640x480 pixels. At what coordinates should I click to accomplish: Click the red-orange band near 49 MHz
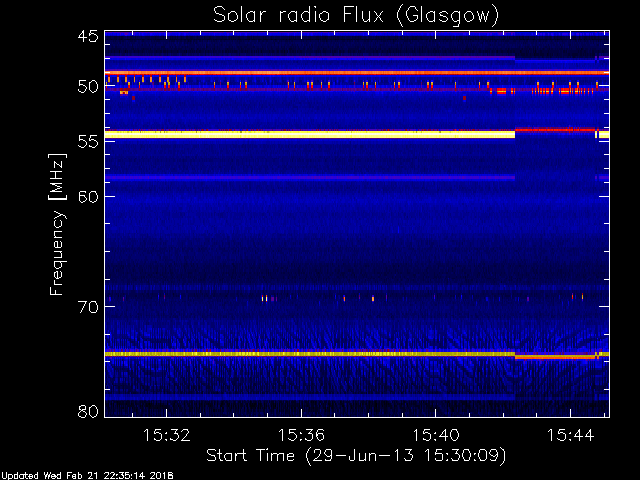pyautogui.click(x=357, y=73)
